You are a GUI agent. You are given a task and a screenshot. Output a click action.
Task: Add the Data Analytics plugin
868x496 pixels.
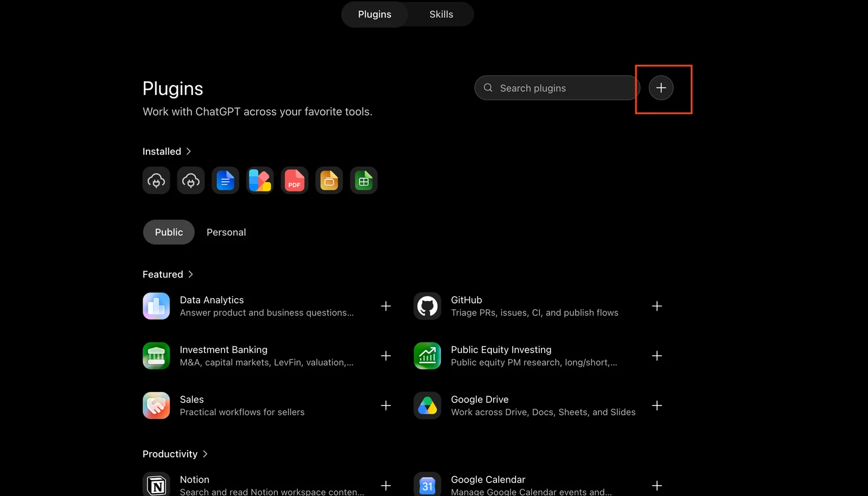(x=386, y=306)
